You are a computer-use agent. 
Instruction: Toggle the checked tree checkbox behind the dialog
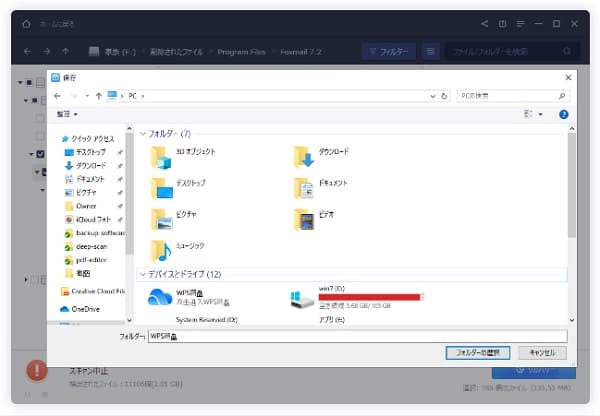click(x=40, y=154)
